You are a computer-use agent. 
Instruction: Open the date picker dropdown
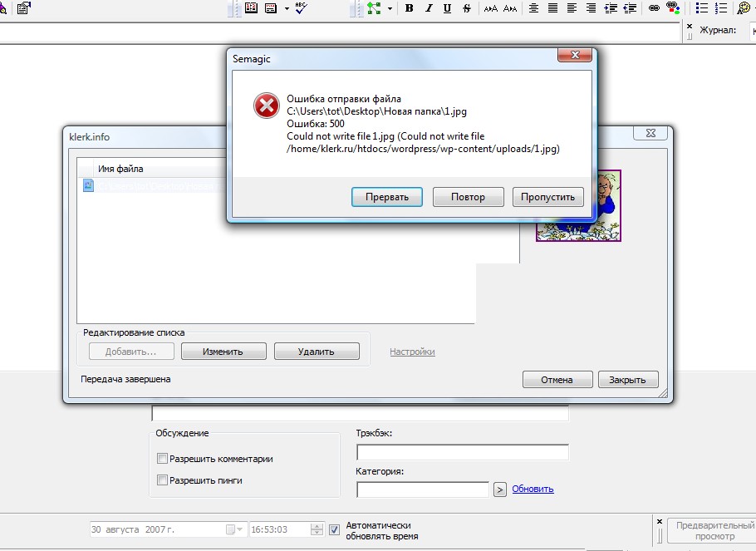click(240, 529)
